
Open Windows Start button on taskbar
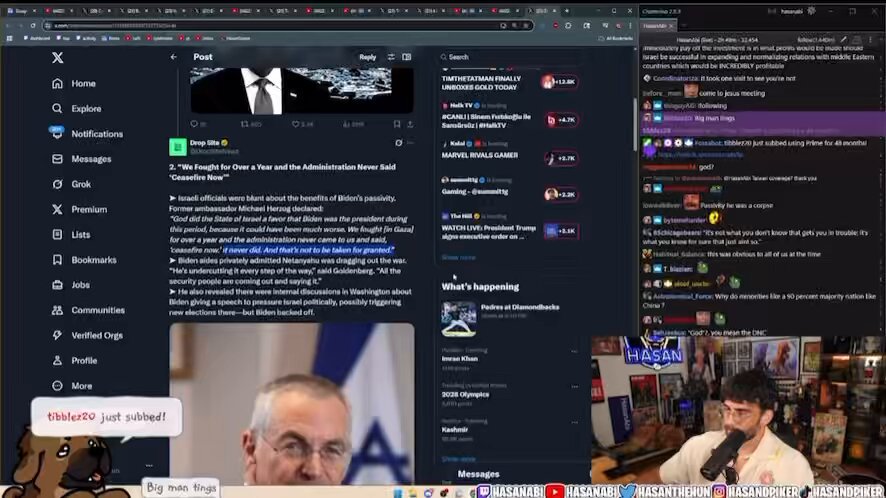pyautogui.click(x=398, y=493)
